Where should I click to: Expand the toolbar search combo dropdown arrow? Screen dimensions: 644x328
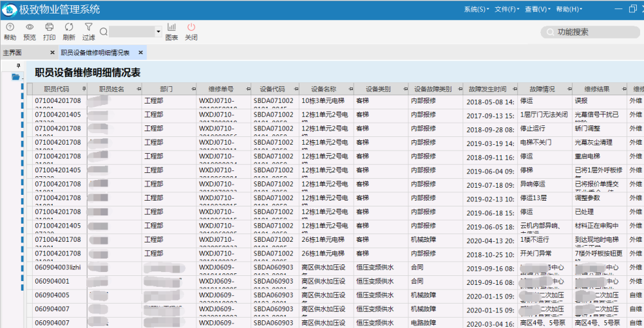[x=158, y=32]
